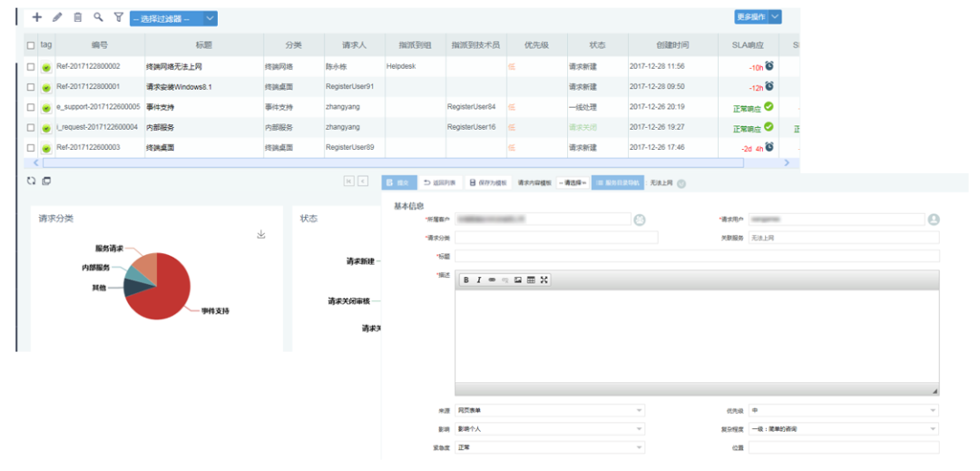The width and height of the screenshot is (980, 471).
Task: Go to first page pager icon
Action: click(x=348, y=182)
